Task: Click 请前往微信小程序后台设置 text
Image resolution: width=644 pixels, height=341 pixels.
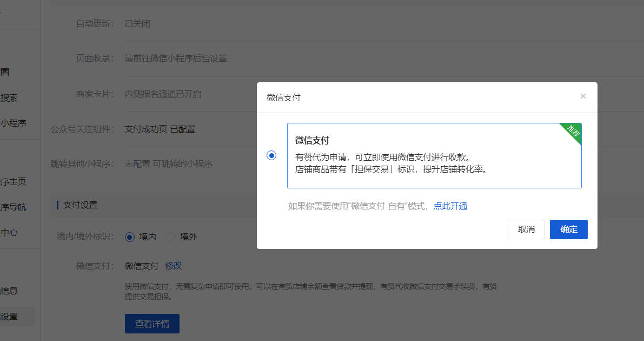Action: coord(176,58)
